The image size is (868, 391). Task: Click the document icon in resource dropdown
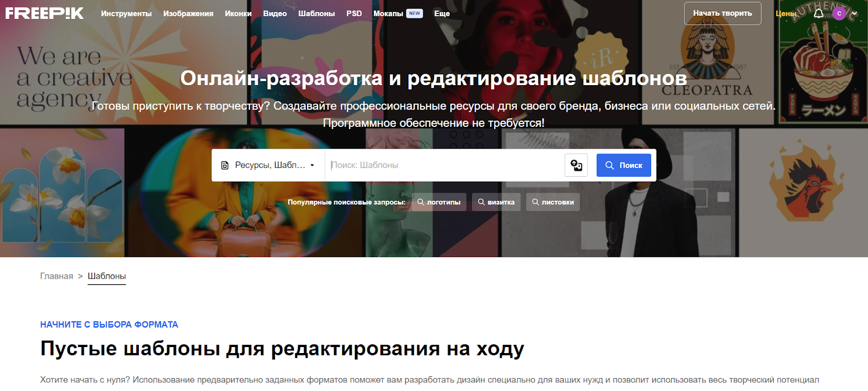click(x=225, y=165)
